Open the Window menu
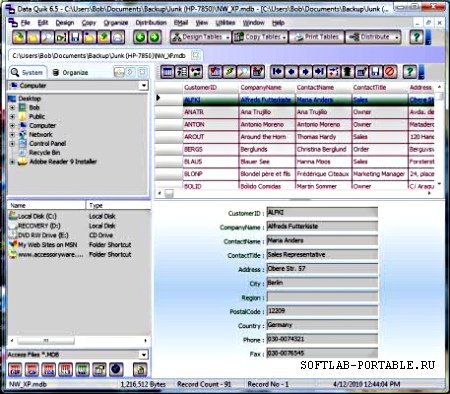Screen dimensions: 450x394 (x=253, y=23)
